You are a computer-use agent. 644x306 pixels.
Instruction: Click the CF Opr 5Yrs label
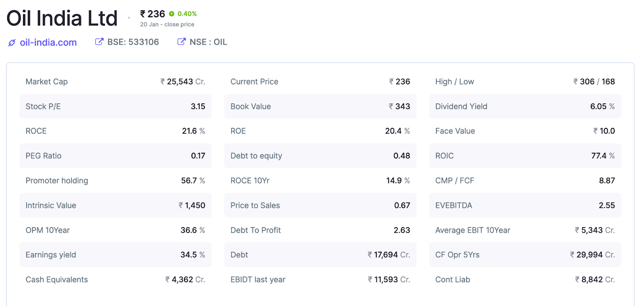(457, 255)
